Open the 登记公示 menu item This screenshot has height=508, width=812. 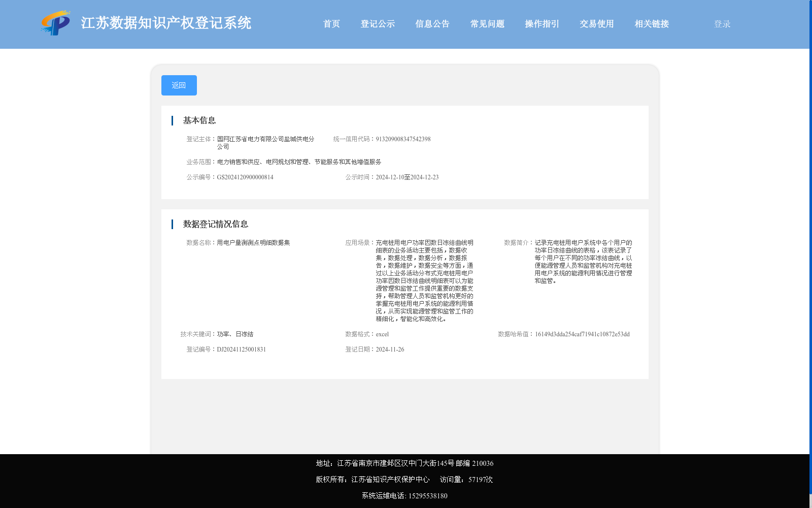(378, 24)
